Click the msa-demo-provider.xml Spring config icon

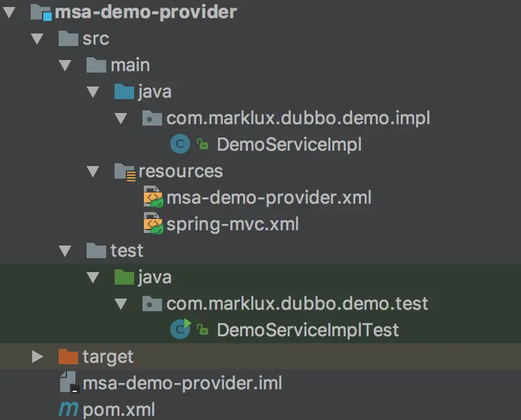[153, 197]
